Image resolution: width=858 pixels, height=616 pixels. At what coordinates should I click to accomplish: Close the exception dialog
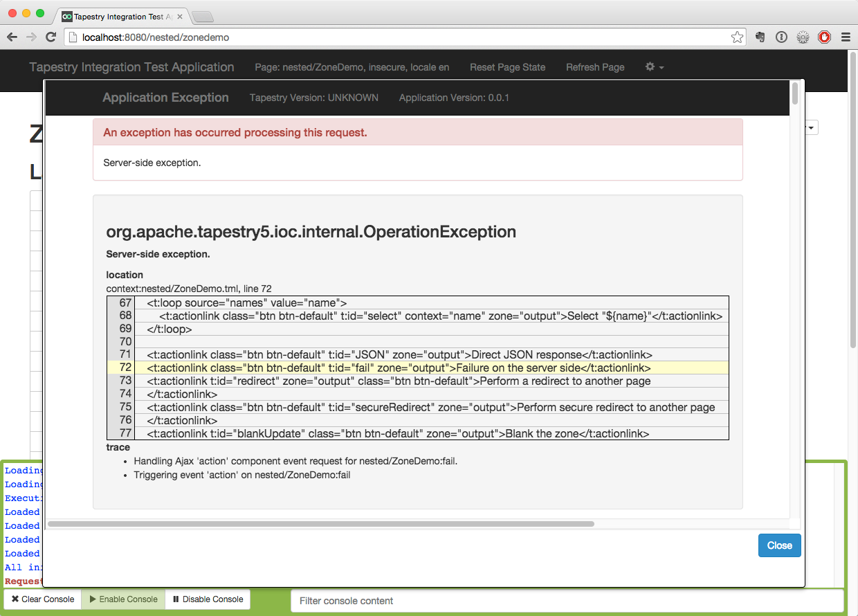coord(779,545)
